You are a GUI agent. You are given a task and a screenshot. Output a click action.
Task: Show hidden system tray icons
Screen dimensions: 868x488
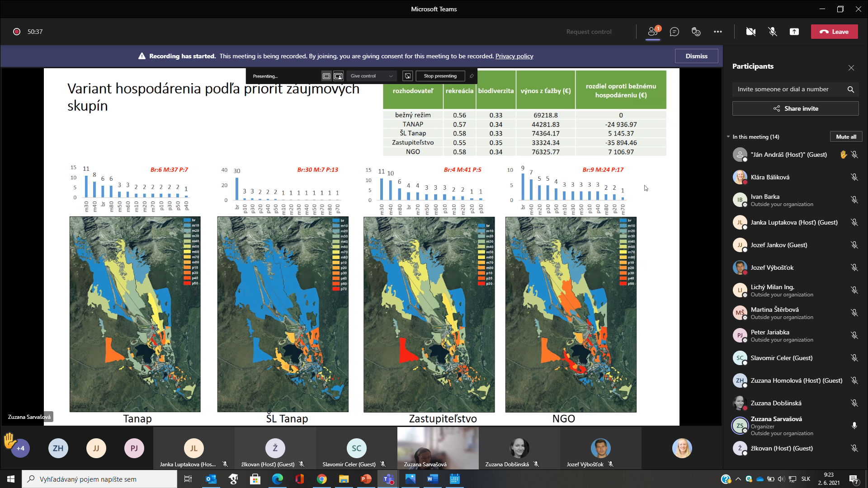(x=738, y=479)
